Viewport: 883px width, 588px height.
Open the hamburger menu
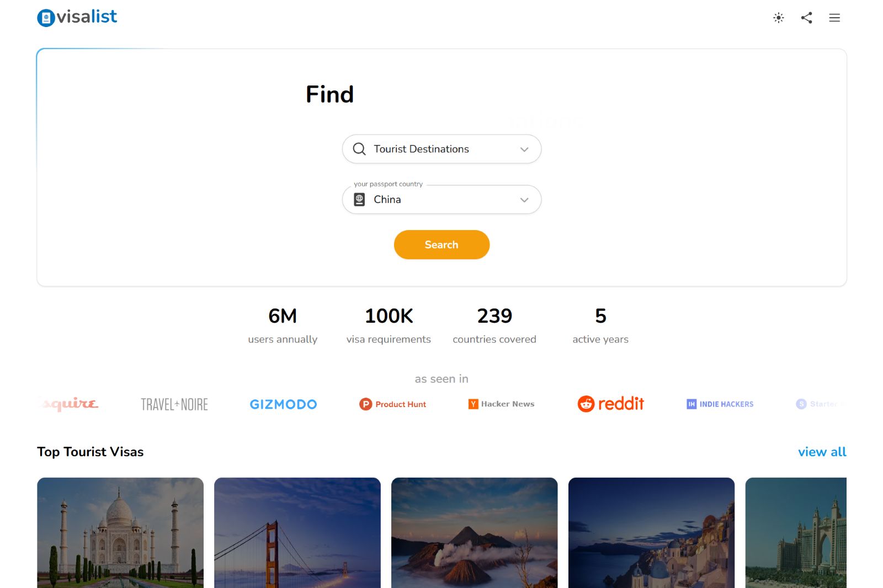pyautogui.click(x=834, y=18)
